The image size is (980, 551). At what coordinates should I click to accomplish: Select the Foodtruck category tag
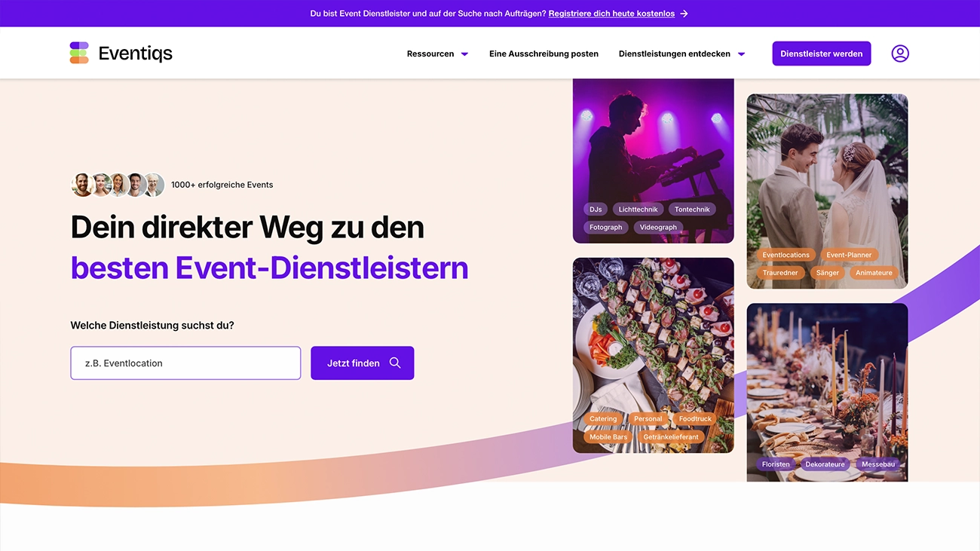(x=694, y=418)
